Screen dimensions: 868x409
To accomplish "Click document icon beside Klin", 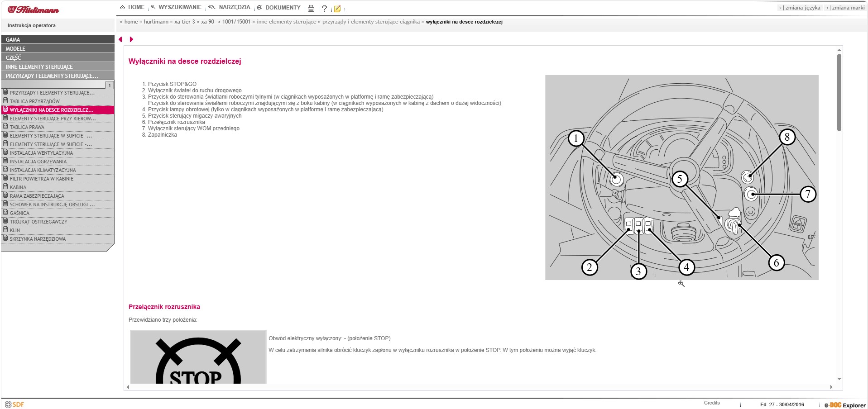I will point(5,230).
